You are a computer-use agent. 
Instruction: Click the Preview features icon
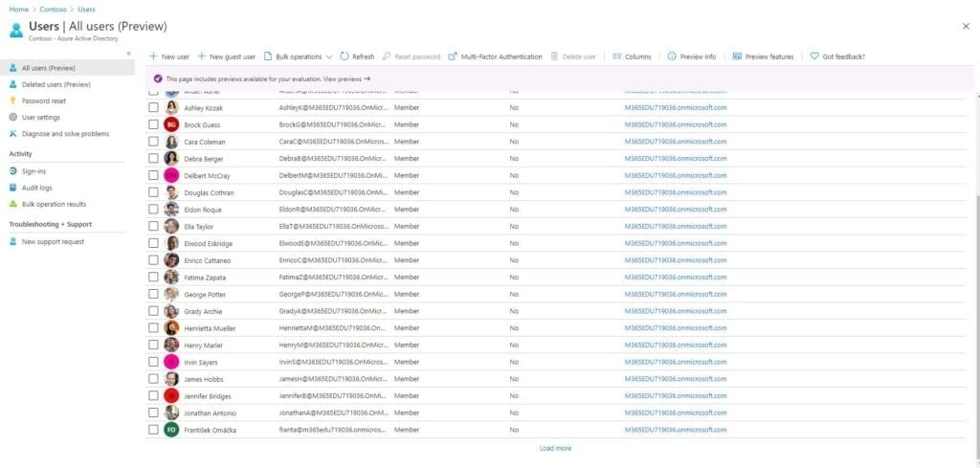[737, 56]
